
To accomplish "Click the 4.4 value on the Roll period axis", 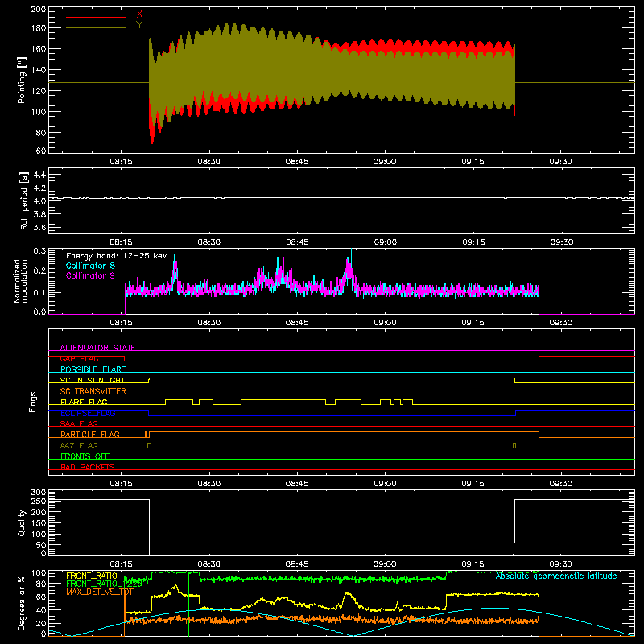I will 39,175.
